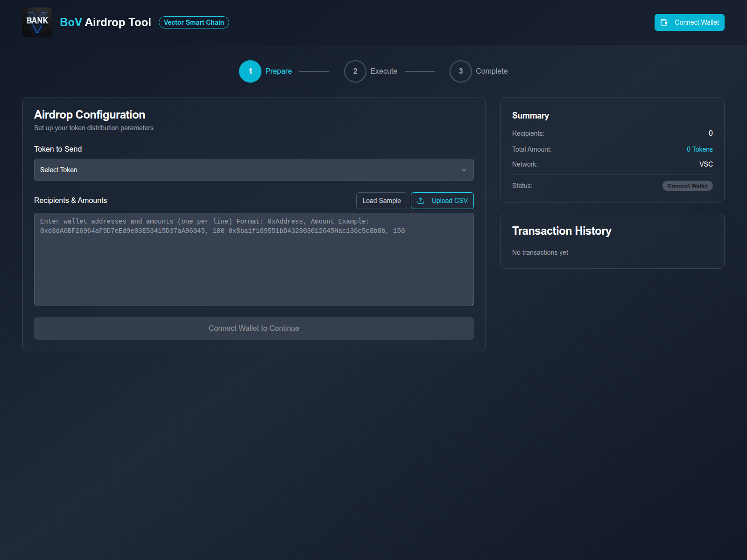Click step 2 Execute circle icon
The height and width of the screenshot is (560, 747).
point(355,71)
